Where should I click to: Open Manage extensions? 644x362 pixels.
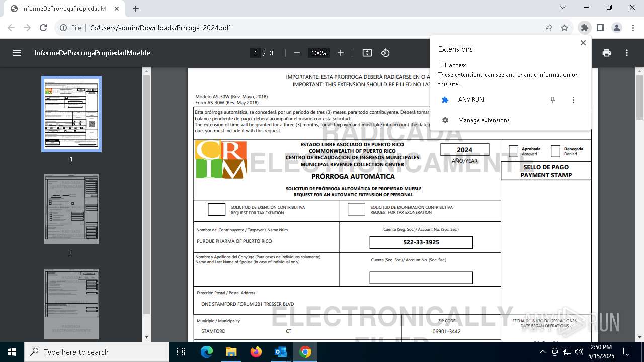pyautogui.click(x=511, y=120)
